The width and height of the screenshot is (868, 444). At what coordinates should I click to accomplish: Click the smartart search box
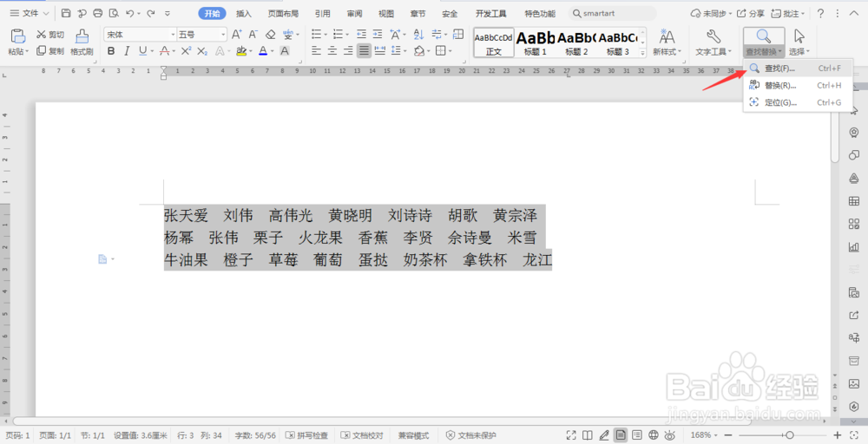coord(613,13)
